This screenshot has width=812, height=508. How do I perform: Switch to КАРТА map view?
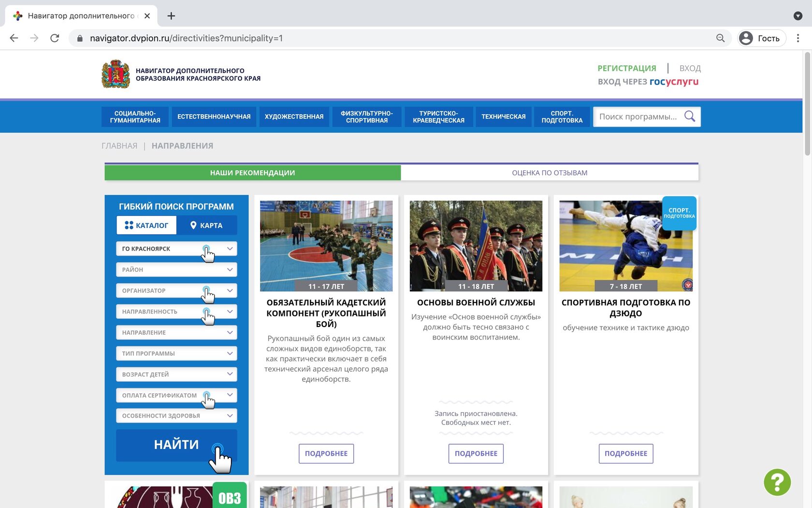(x=206, y=225)
